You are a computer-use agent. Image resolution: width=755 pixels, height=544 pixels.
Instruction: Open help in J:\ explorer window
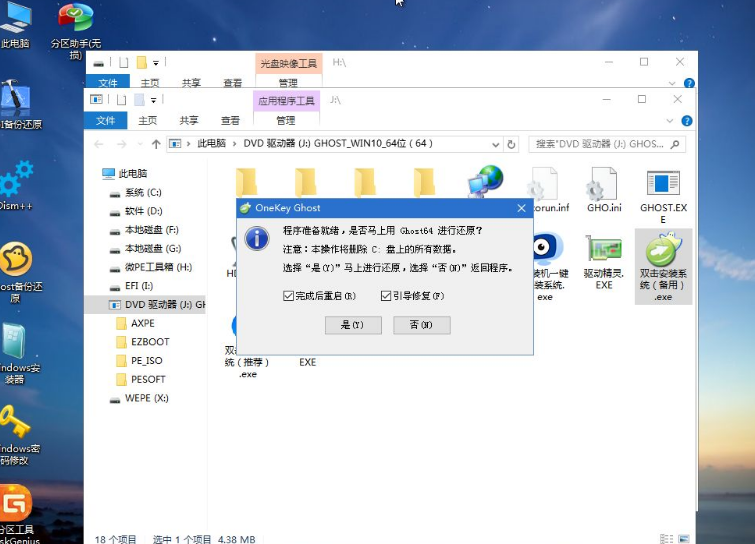[x=687, y=121]
